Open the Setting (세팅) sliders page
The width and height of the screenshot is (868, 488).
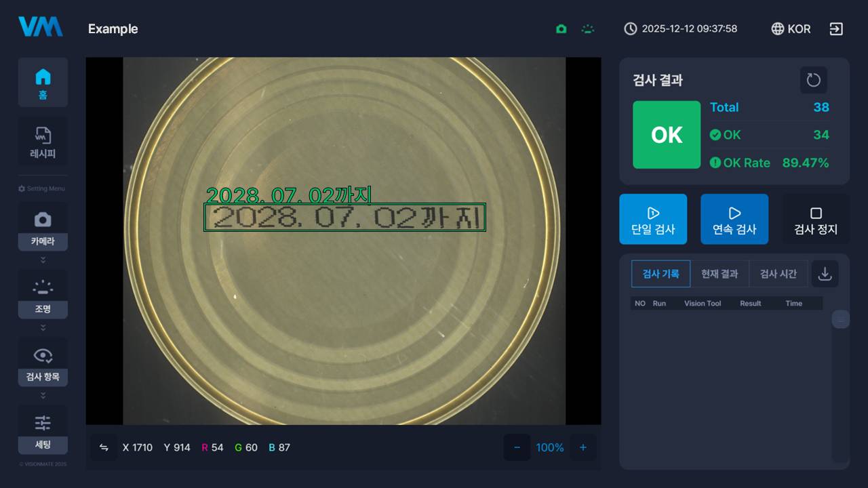click(43, 430)
